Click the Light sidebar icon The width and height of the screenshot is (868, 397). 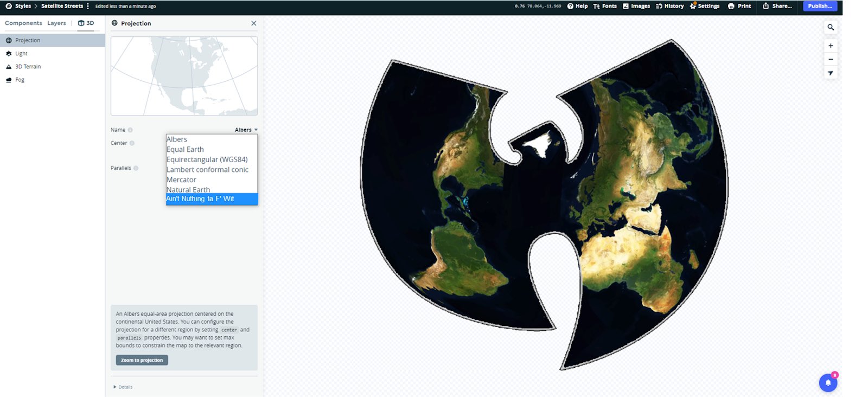[x=9, y=53]
